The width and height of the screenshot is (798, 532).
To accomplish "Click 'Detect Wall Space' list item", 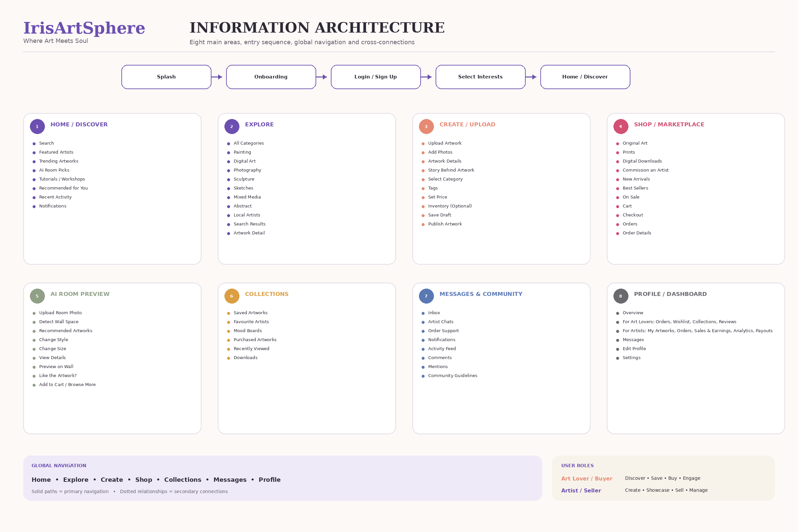I will point(59,322).
